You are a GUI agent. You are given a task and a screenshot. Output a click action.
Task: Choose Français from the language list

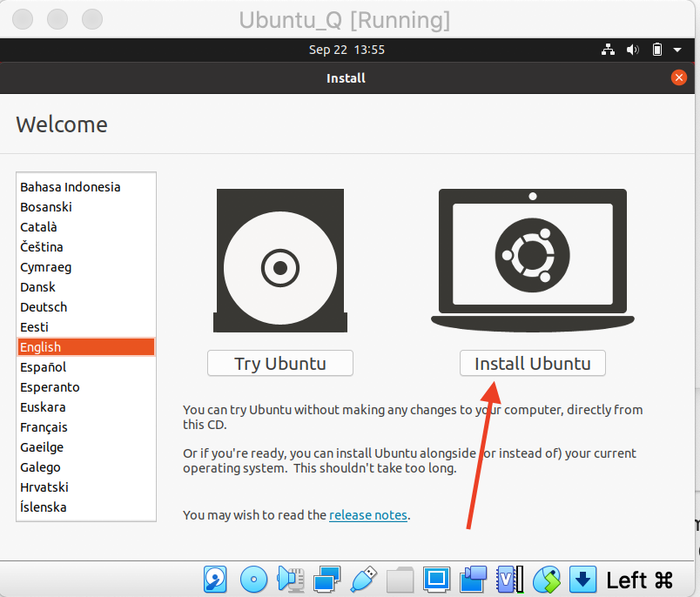[x=44, y=427]
